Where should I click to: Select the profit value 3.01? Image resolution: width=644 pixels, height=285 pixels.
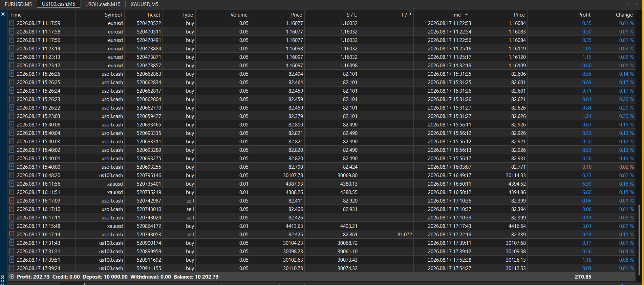tap(587, 226)
